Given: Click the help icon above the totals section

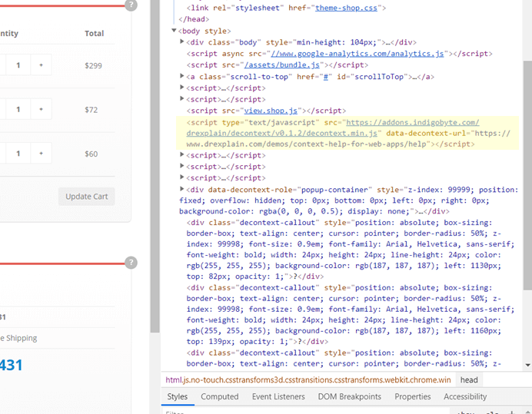Looking at the screenshot, I should point(131,263).
